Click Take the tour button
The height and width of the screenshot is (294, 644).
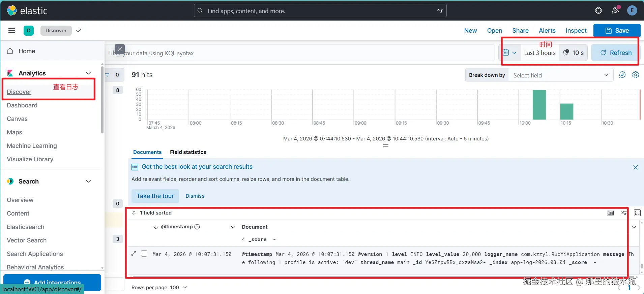(x=155, y=196)
